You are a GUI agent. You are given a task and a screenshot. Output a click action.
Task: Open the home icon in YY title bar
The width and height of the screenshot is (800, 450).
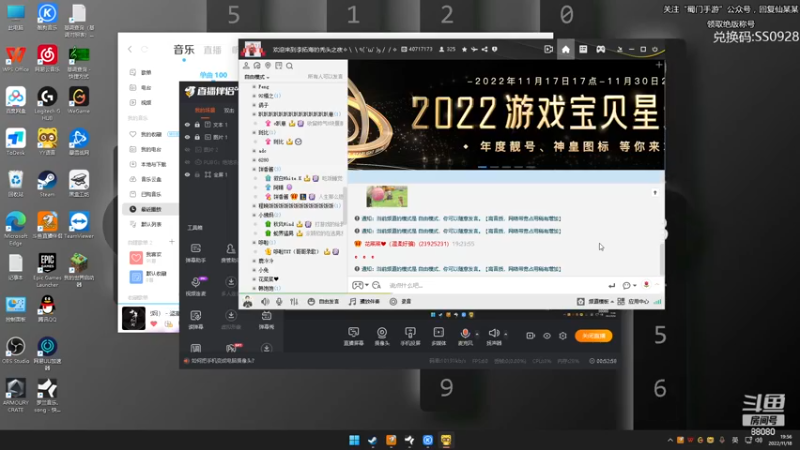[565, 49]
